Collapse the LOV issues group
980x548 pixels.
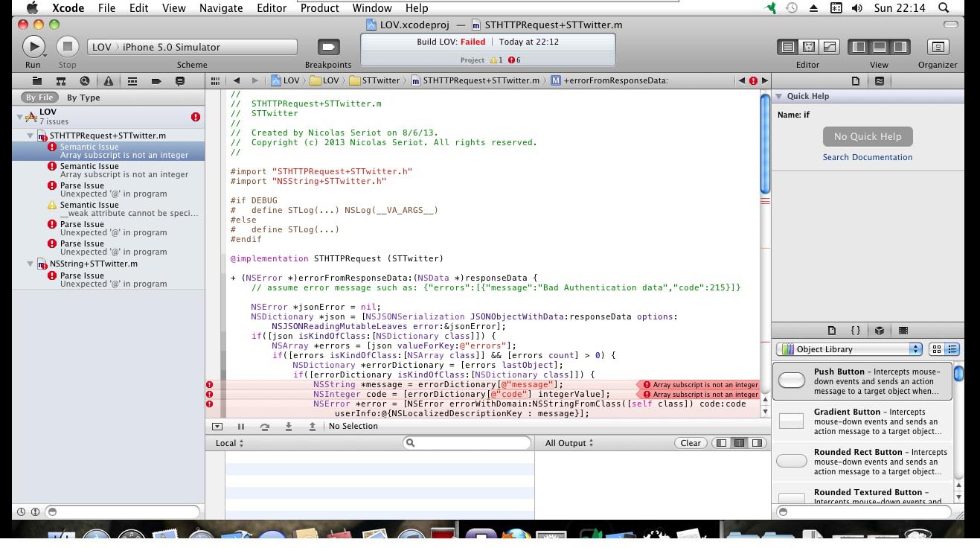pyautogui.click(x=20, y=116)
